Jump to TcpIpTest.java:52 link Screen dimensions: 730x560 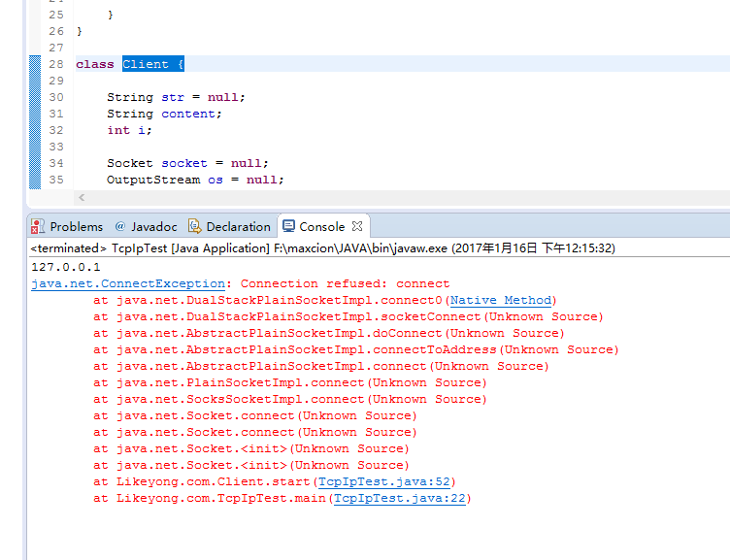[x=384, y=481]
